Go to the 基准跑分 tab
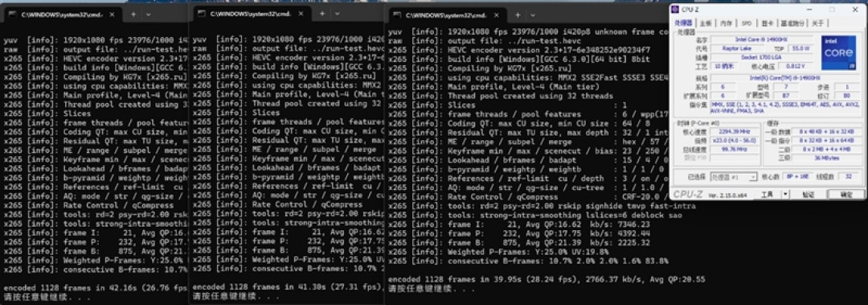The image size is (868, 305). pyautogui.click(x=793, y=23)
